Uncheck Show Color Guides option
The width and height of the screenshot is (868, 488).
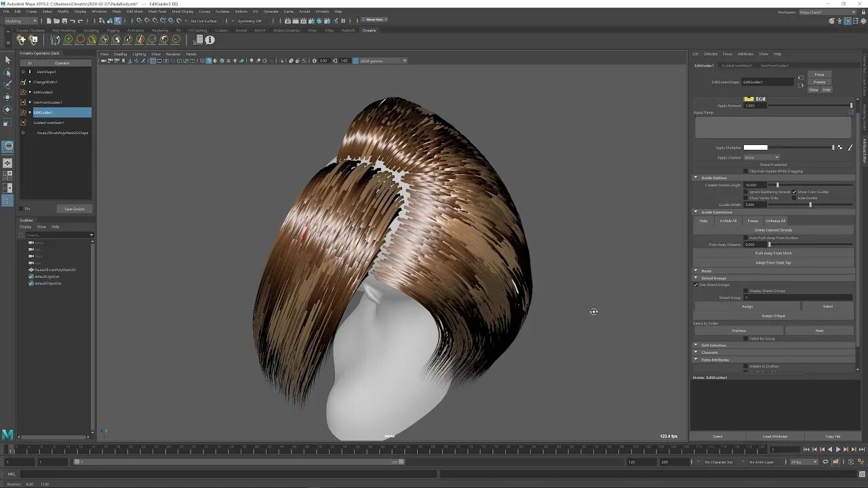[794, 192]
